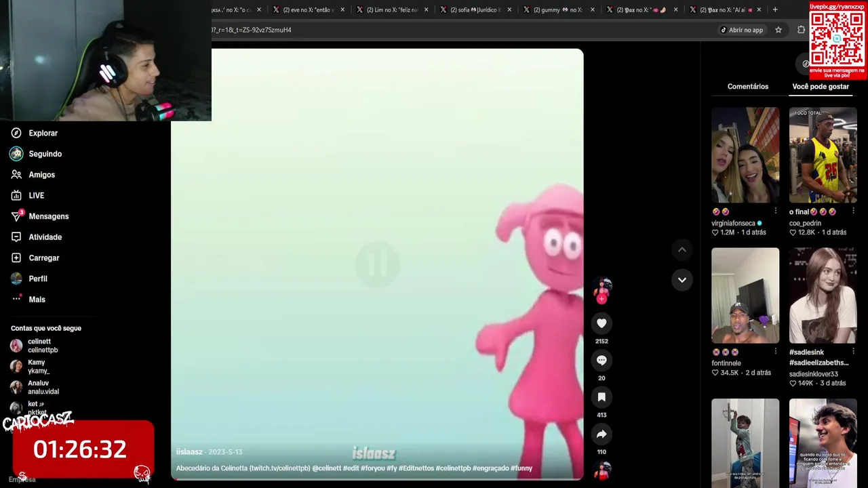The width and height of the screenshot is (868, 488).
Task: Open options for coe_pedrin video card
Action: 853,211
